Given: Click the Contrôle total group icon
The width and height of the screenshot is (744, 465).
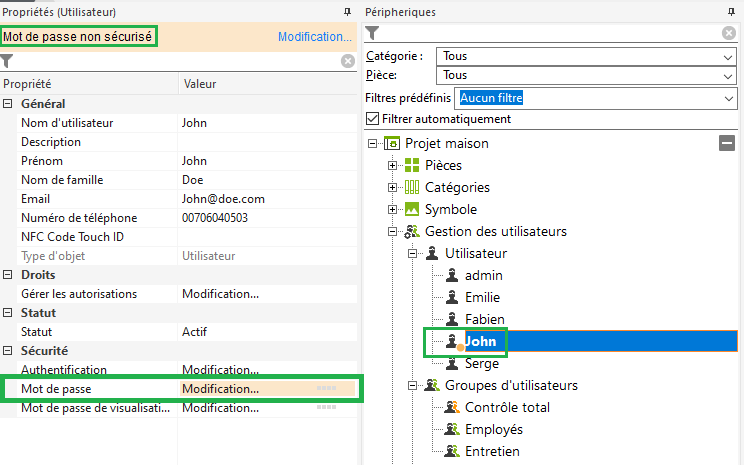Looking at the screenshot, I should [452, 408].
